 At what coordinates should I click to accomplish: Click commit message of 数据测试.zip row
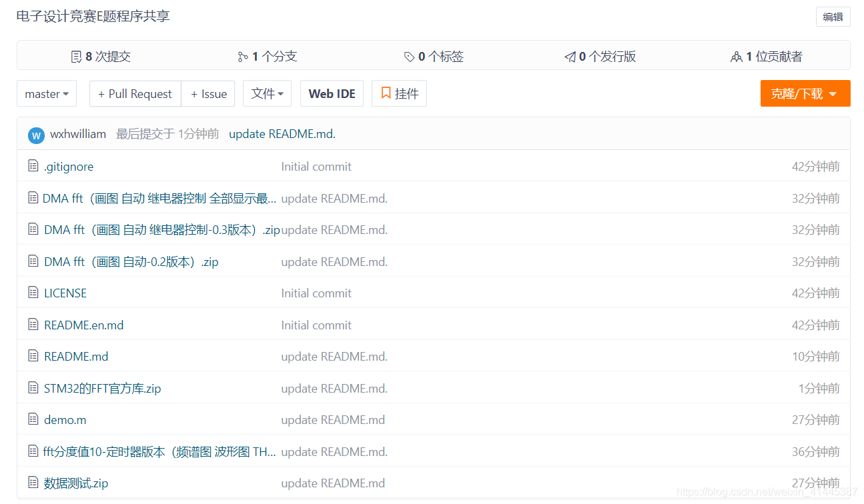[x=333, y=483]
